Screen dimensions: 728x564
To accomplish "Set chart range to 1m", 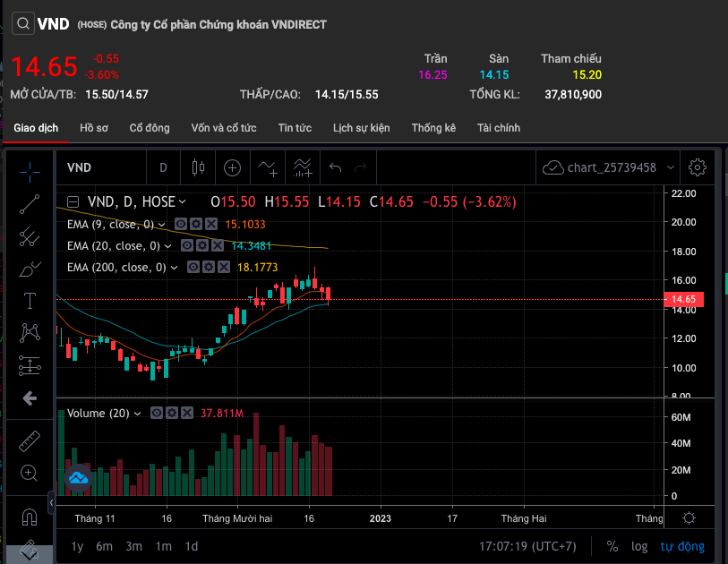I will click(x=164, y=546).
